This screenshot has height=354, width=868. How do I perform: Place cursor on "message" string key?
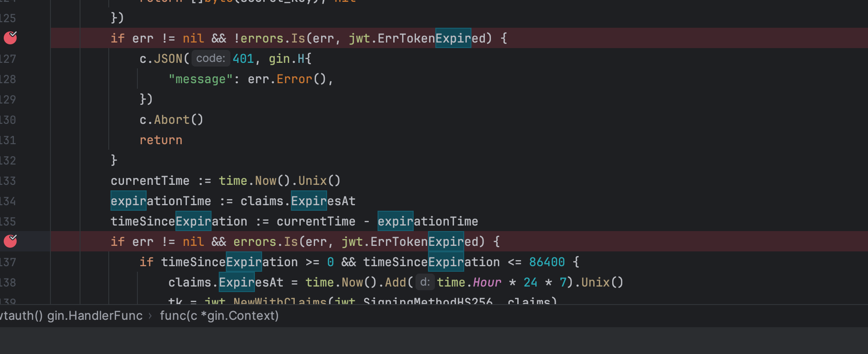[x=200, y=79]
